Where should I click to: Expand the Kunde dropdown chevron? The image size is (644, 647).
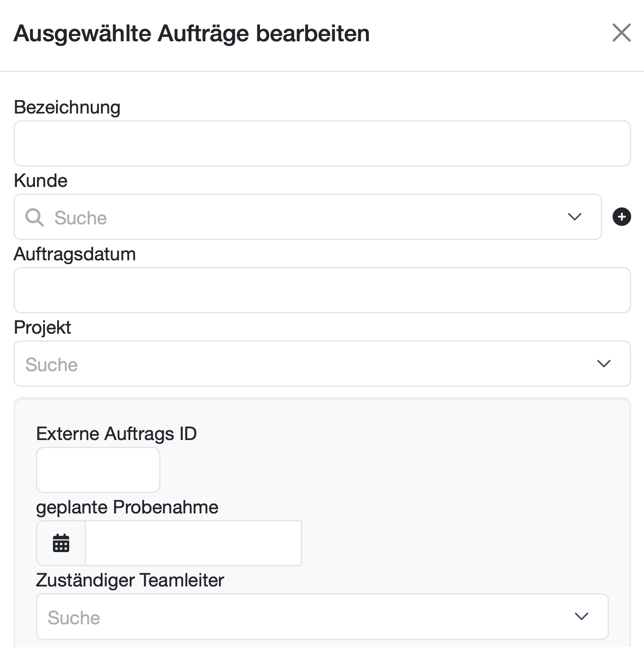(574, 217)
